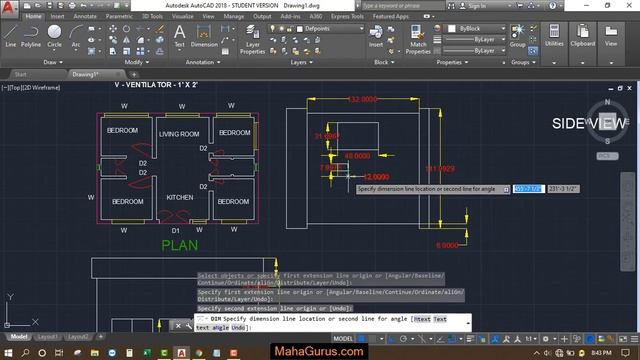
Task: Expand the Annotation panel
Action: [x=203, y=62]
